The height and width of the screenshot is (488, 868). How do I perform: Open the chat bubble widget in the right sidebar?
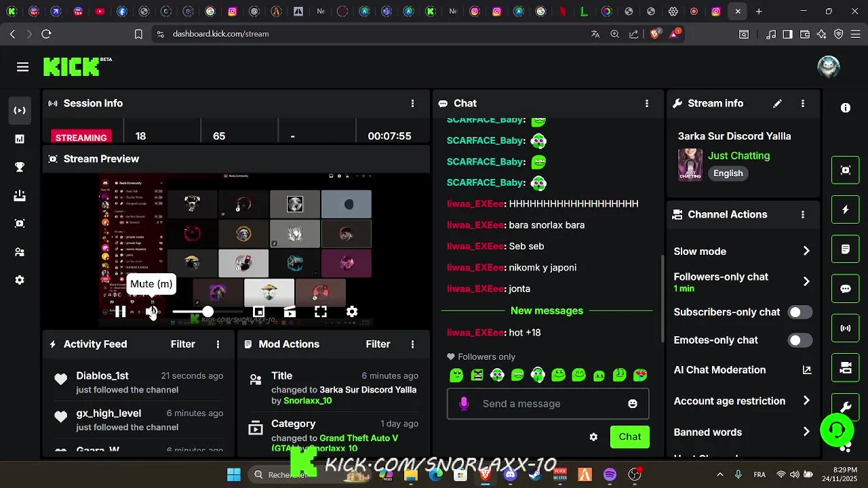pyautogui.click(x=846, y=289)
